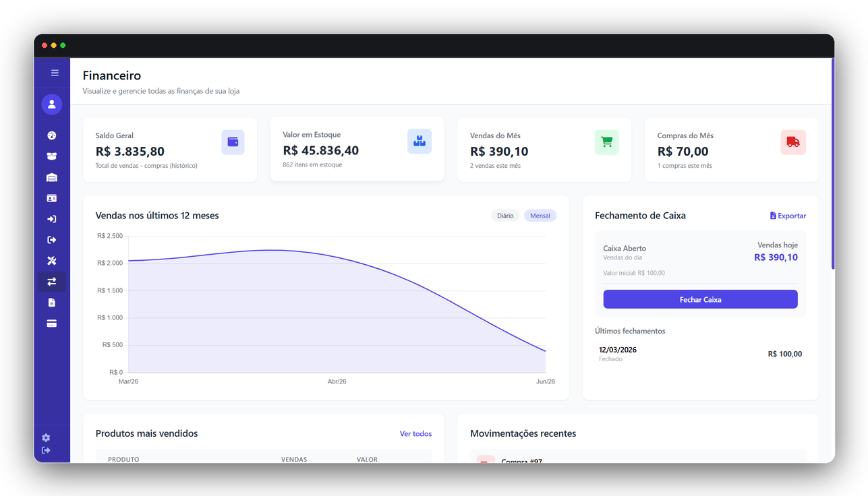Open the ID card icon in sidebar
Image resolution: width=868 pixels, height=496 pixels.
pos(52,198)
